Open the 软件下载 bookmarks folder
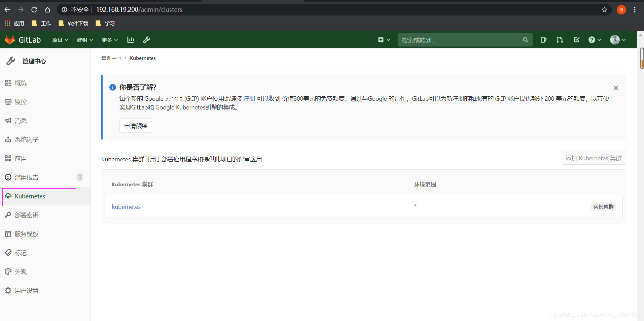This screenshot has height=321, width=644. point(73,23)
